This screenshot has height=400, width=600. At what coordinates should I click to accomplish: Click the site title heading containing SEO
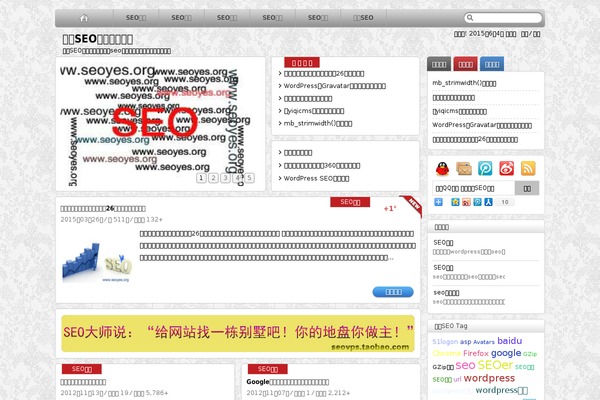coord(98,39)
